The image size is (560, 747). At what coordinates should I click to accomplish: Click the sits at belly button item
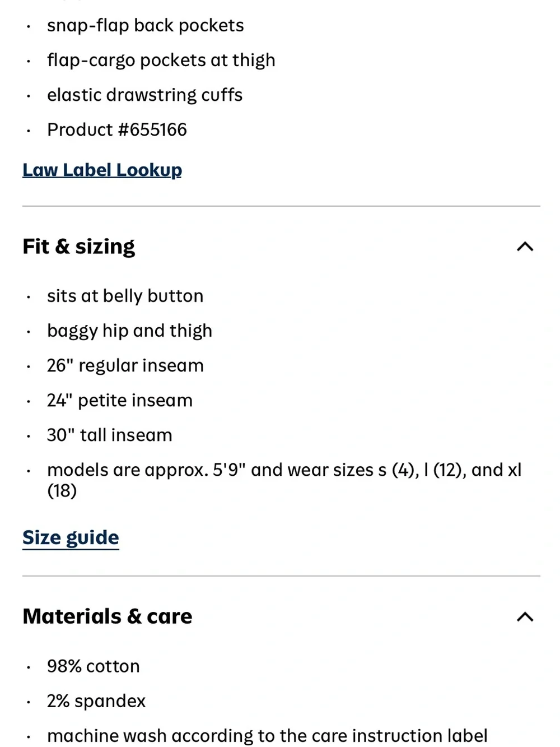click(x=125, y=296)
